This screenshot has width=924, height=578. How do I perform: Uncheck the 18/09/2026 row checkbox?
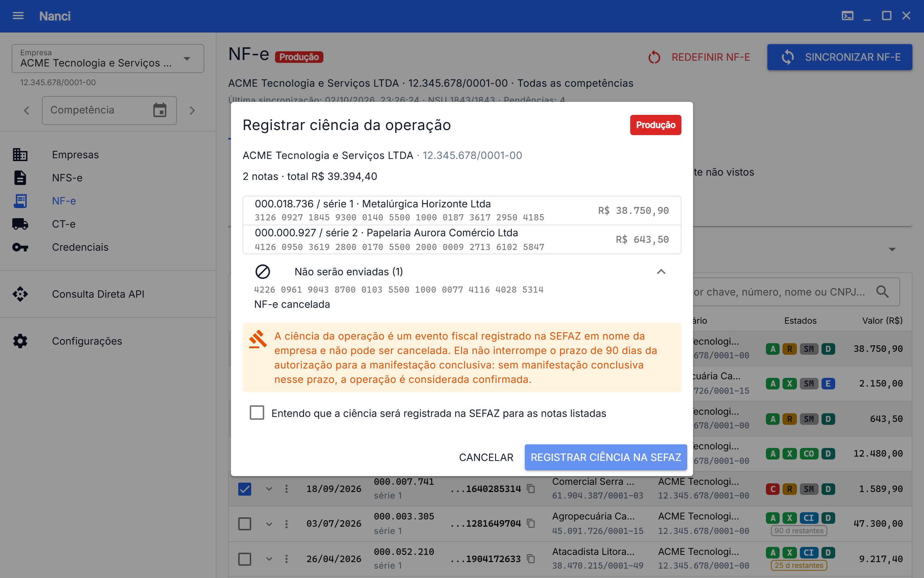click(245, 488)
